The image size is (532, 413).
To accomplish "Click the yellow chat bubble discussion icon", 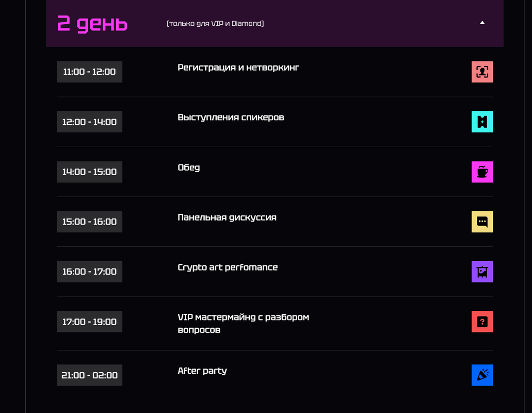I will pyautogui.click(x=482, y=222).
